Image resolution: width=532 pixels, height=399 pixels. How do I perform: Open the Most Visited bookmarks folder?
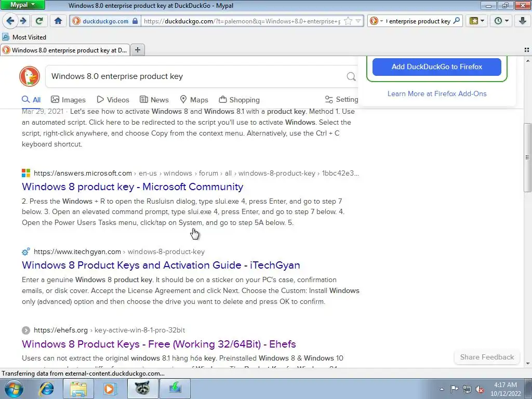coord(24,37)
